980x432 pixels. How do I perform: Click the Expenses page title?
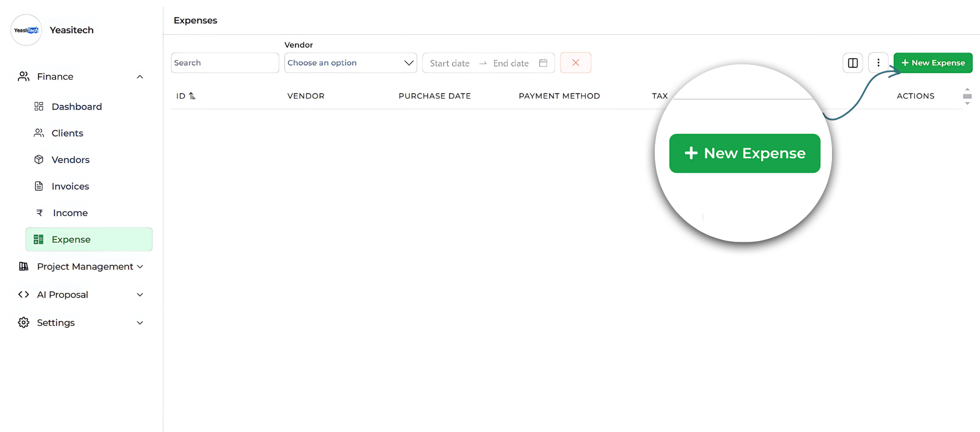click(195, 20)
